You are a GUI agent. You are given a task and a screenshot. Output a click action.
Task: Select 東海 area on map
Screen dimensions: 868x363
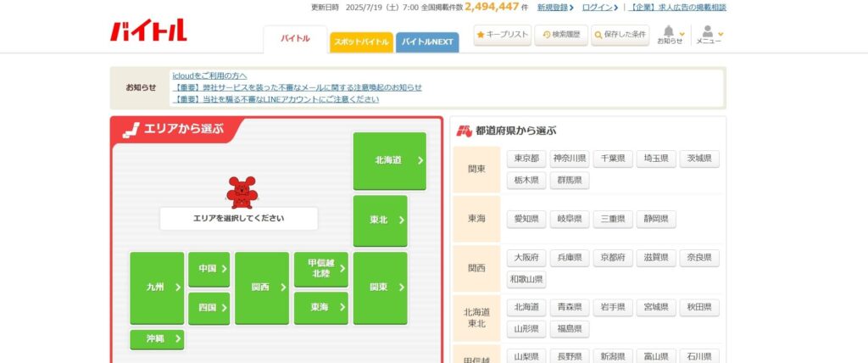[x=321, y=308]
